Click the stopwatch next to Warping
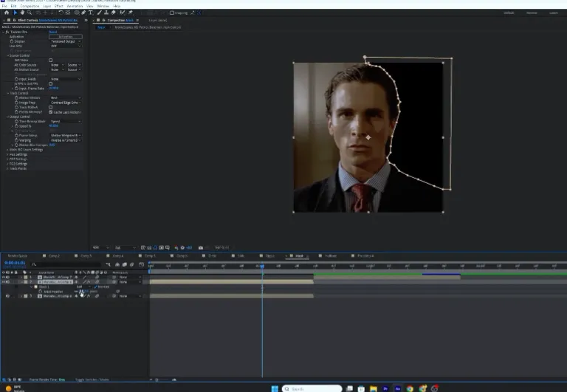 [x=16, y=140]
